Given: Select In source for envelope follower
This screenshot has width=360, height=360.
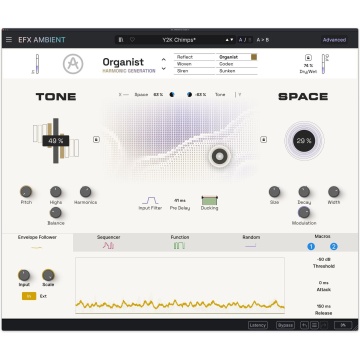Looking at the screenshot, I should click(x=29, y=296).
